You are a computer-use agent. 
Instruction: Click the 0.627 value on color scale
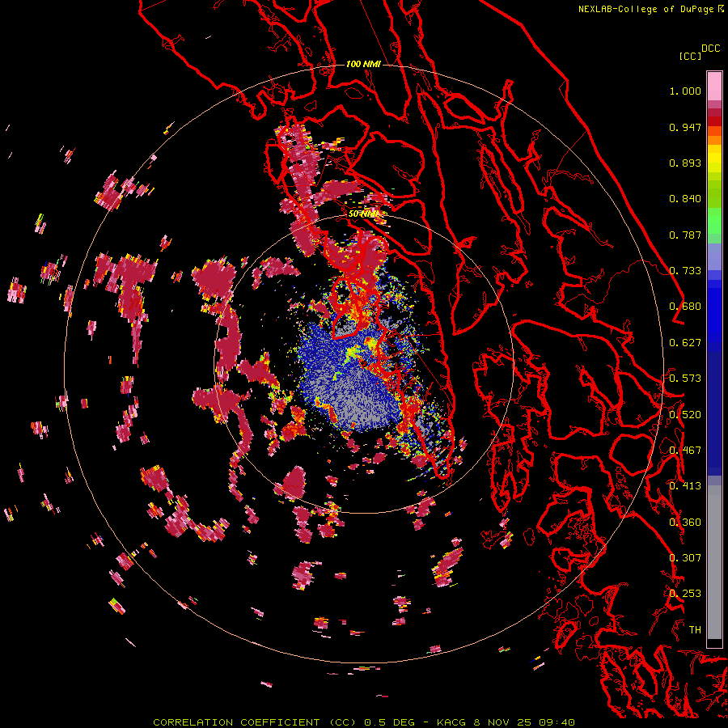tap(685, 343)
